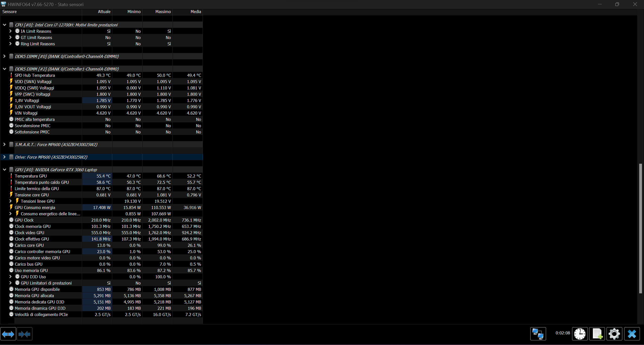Collapse the DDR5 DIMM [#2] group
This screenshot has height=345, width=644.
pos(5,69)
